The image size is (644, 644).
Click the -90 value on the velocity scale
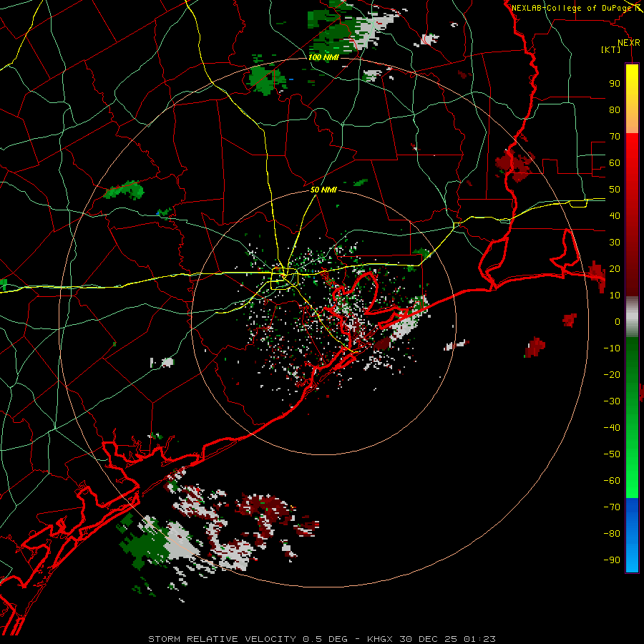click(612, 560)
